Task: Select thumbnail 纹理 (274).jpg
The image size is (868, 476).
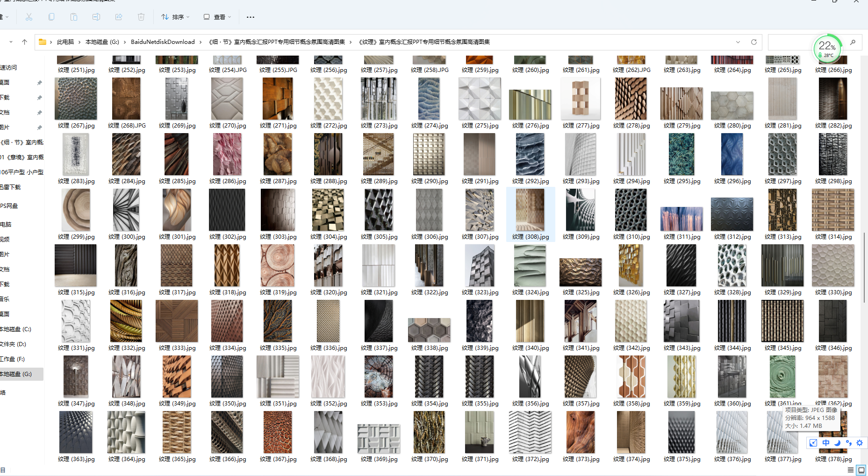Action: 429,99
